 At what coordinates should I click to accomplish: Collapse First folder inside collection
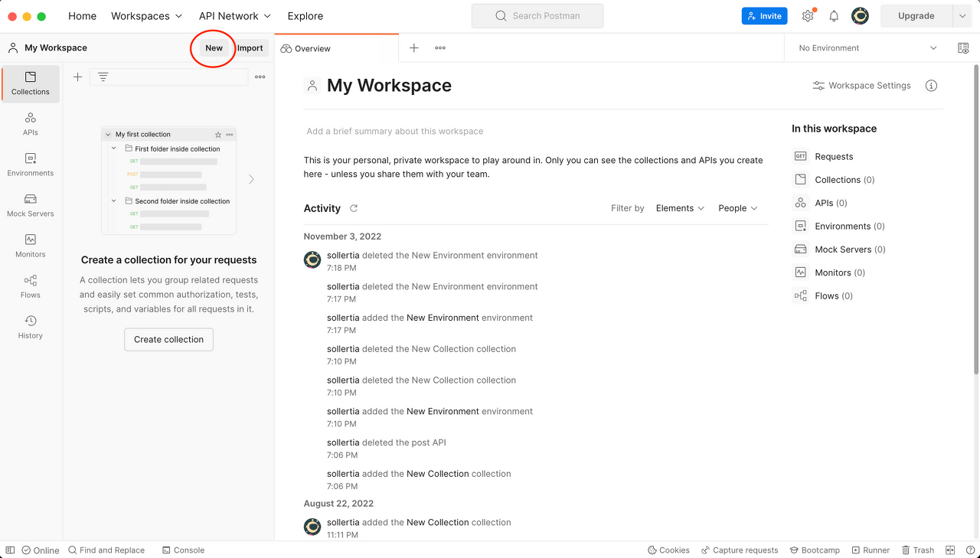[114, 148]
